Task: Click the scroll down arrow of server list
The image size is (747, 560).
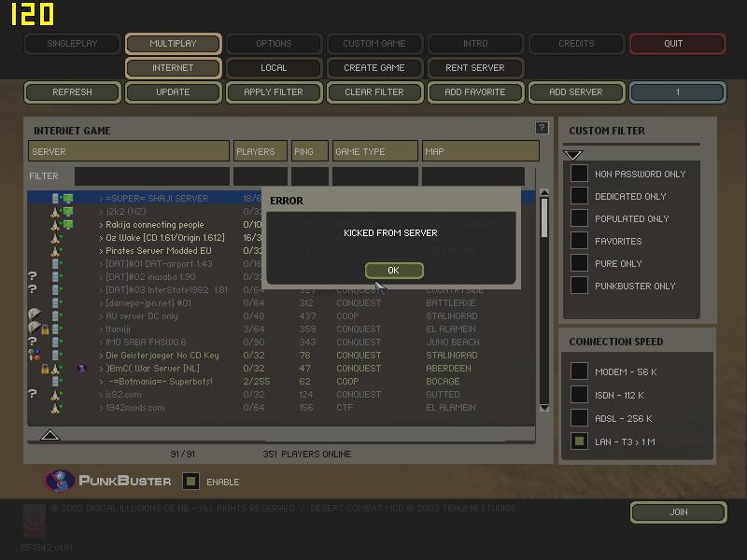Action: point(544,408)
